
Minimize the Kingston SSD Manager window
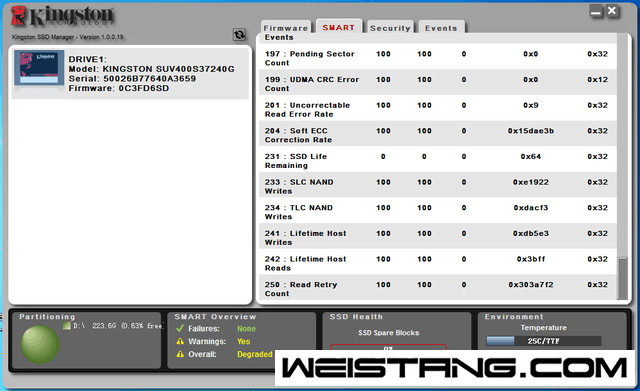click(596, 12)
